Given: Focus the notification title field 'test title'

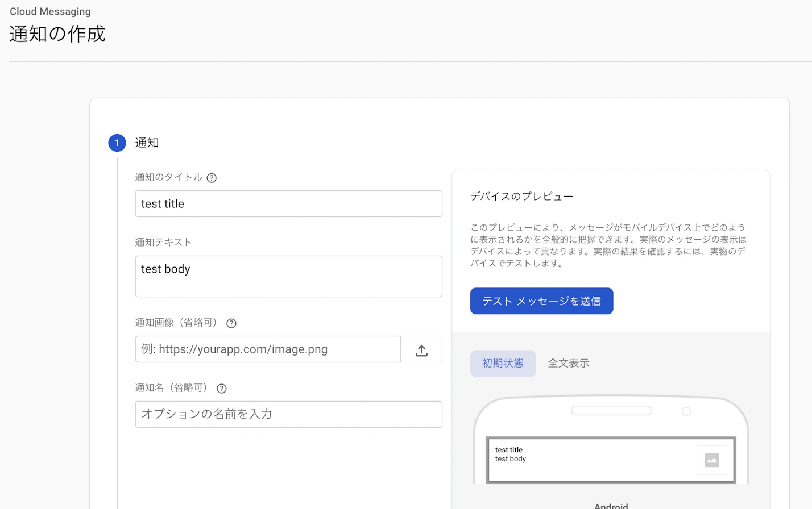Looking at the screenshot, I should click(289, 204).
